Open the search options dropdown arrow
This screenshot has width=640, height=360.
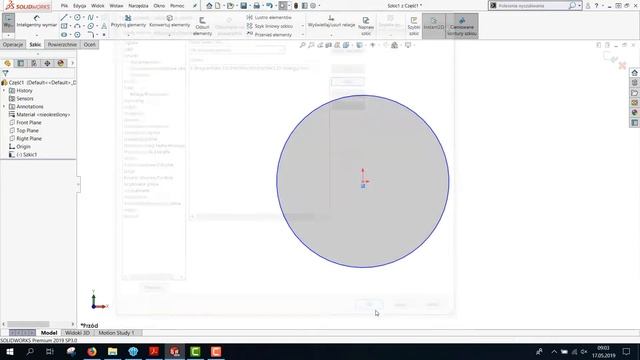[580, 6]
